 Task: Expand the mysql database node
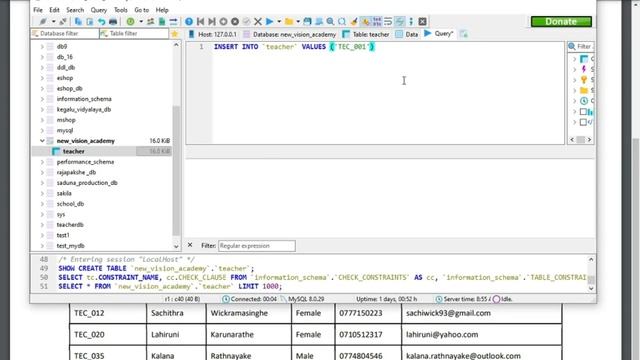point(42,130)
